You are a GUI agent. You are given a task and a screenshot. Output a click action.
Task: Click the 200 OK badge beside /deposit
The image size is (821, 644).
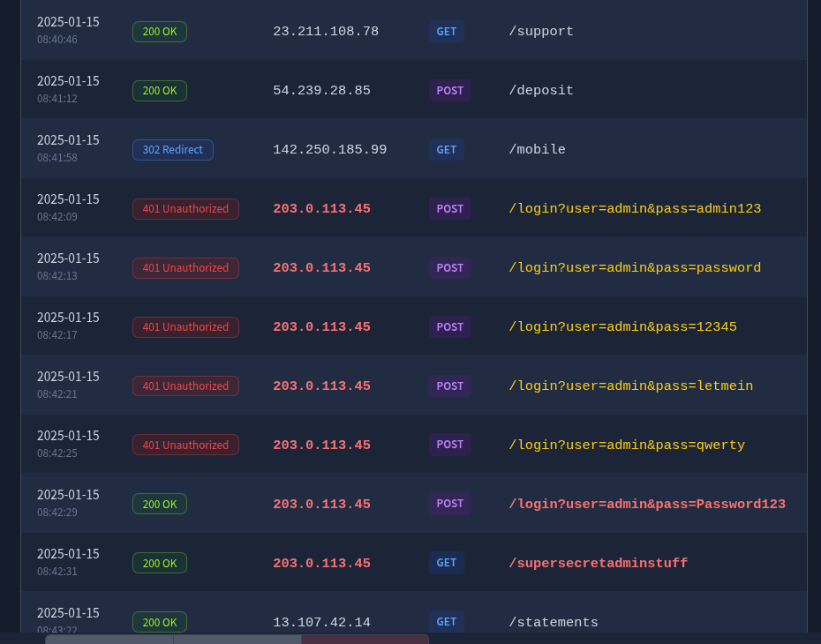tap(159, 90)
